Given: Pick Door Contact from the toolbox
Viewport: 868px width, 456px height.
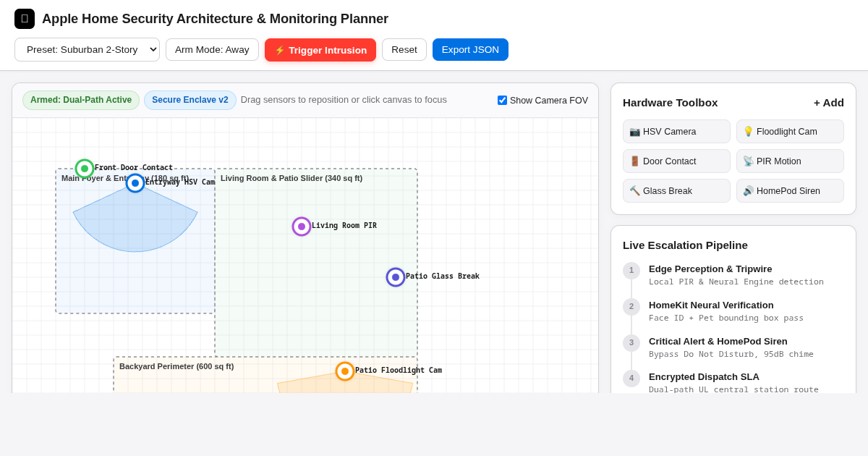Looking at the screenshot, I should (x=676, y=161).
